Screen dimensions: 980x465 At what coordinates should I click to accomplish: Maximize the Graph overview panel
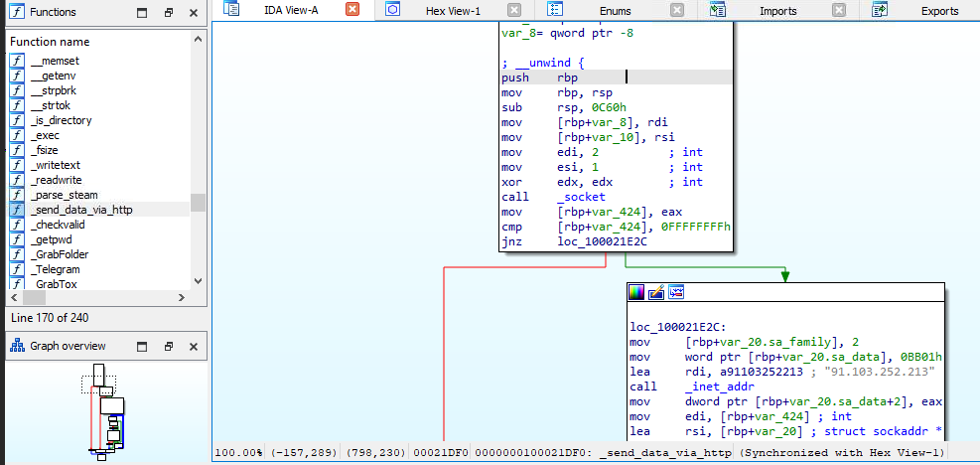coord(142,347)
